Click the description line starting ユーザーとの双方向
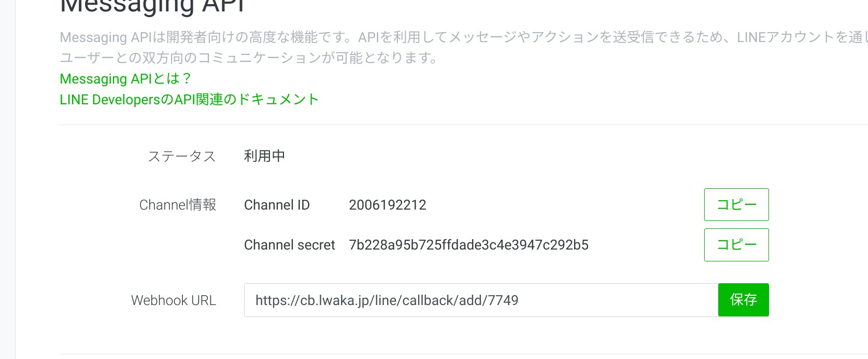This screenshot has width=868, height=359. [249, 58]
